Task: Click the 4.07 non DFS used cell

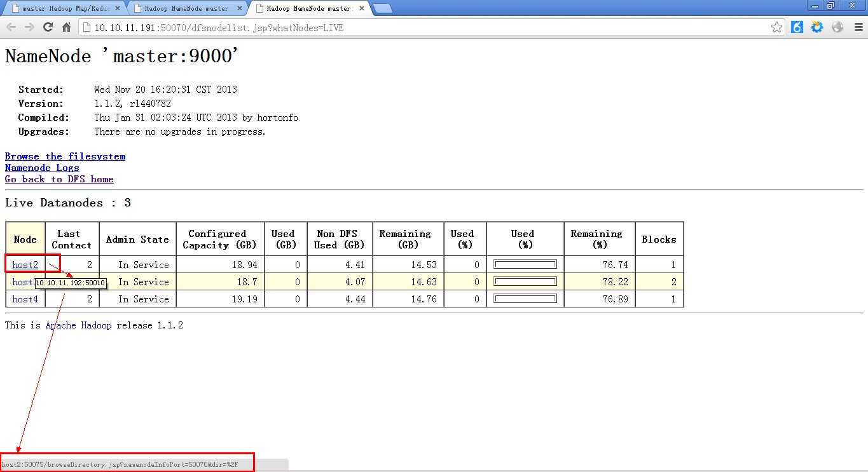Action: (340, 281)
